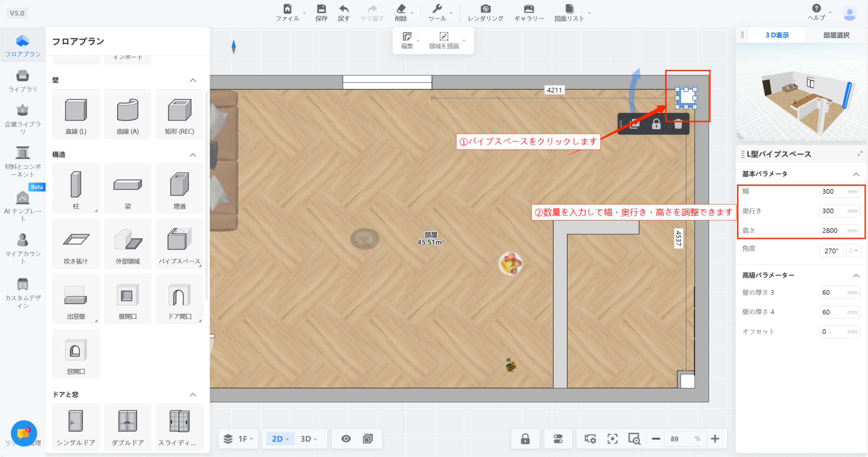868x457 pixels.
Task: Collapse the 基本パラメータ section
Action: [856, 174]
